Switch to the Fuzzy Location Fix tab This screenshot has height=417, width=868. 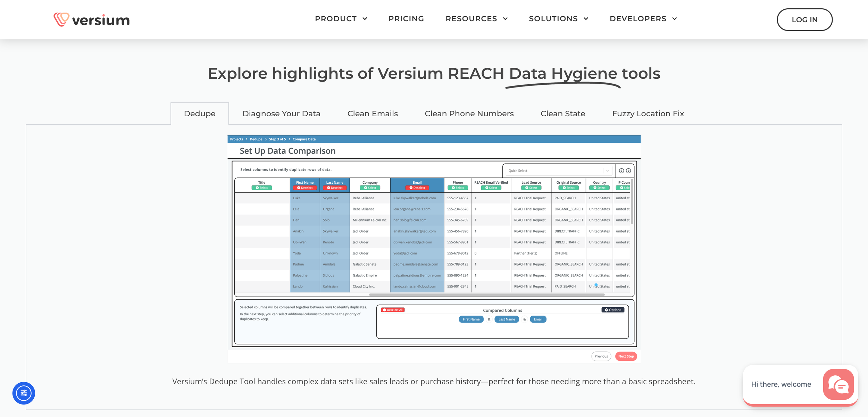648,114
